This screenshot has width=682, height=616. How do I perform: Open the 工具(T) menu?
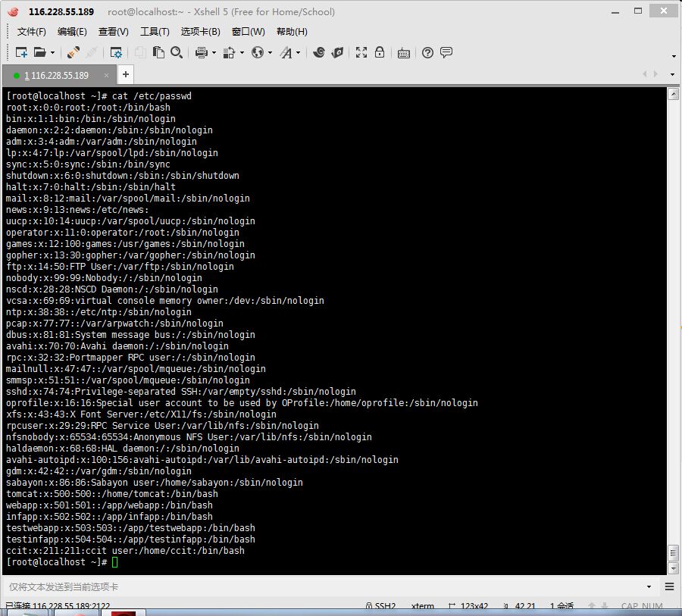click(155, 32)
